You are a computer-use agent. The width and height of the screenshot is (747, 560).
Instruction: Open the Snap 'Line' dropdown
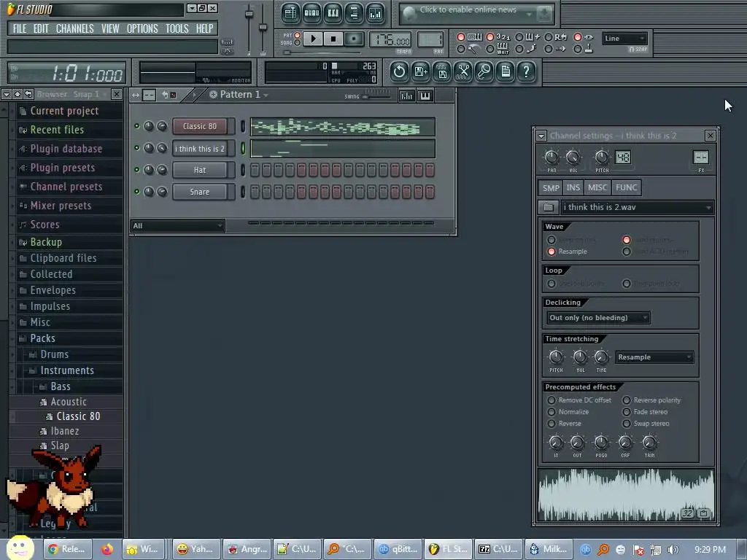624,39
